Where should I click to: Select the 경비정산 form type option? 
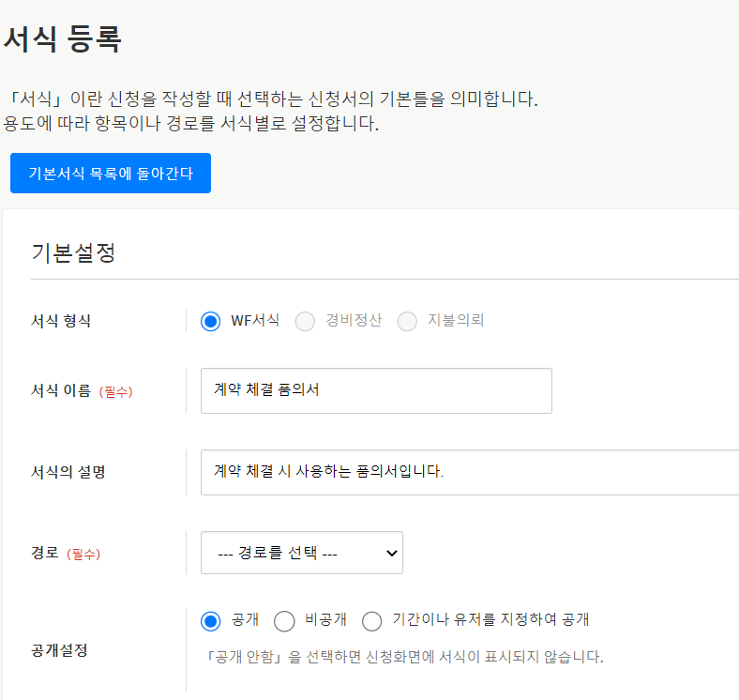tap(305, 321)
